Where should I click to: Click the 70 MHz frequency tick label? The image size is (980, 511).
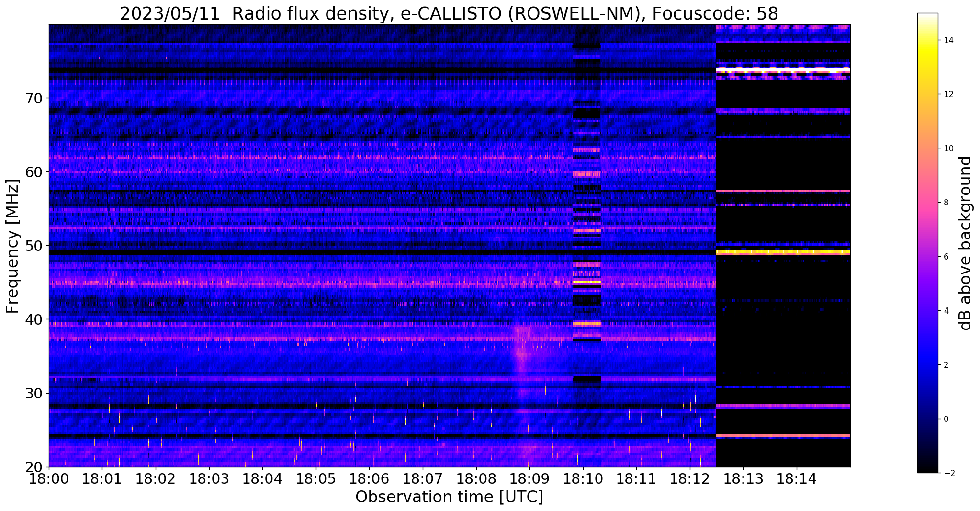point(34,98)
